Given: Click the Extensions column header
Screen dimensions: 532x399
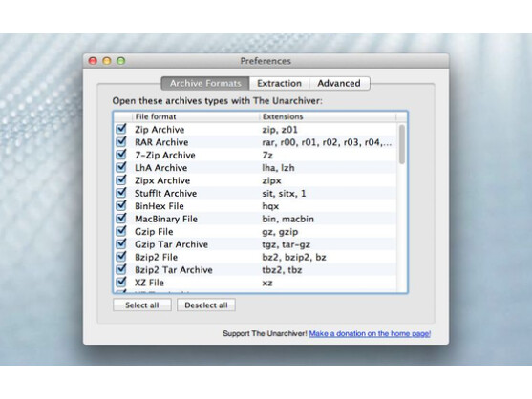Looking at the screenshot, I should pyautogui.click(x=328, y=117).
